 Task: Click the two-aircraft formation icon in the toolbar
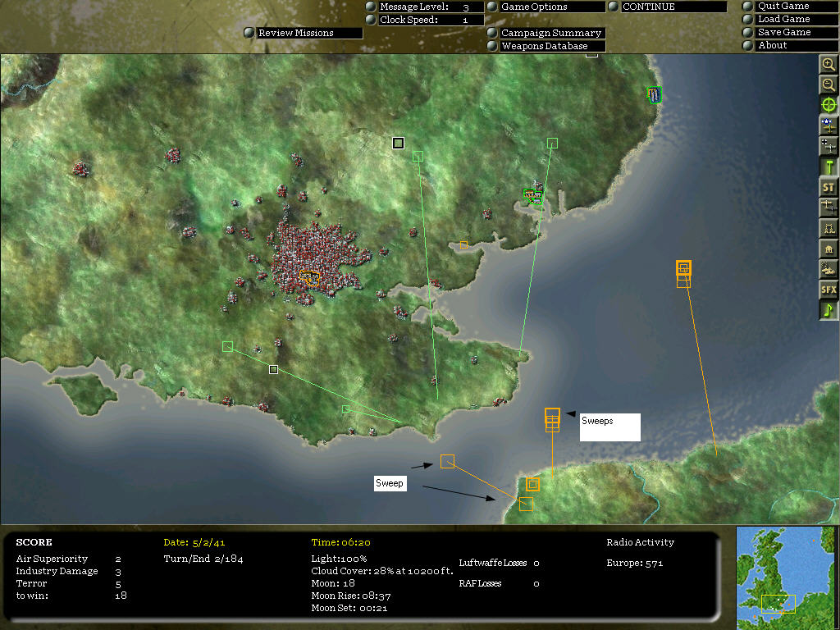click(829, 208)
